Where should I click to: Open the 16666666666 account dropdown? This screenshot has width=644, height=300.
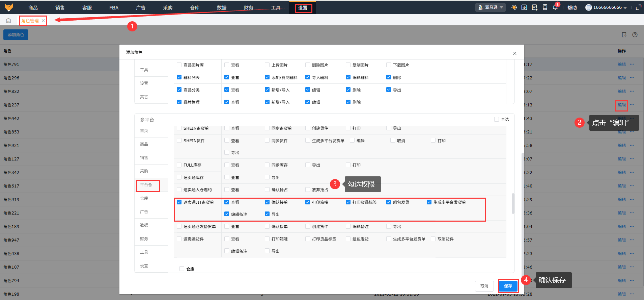pos(607,7)
